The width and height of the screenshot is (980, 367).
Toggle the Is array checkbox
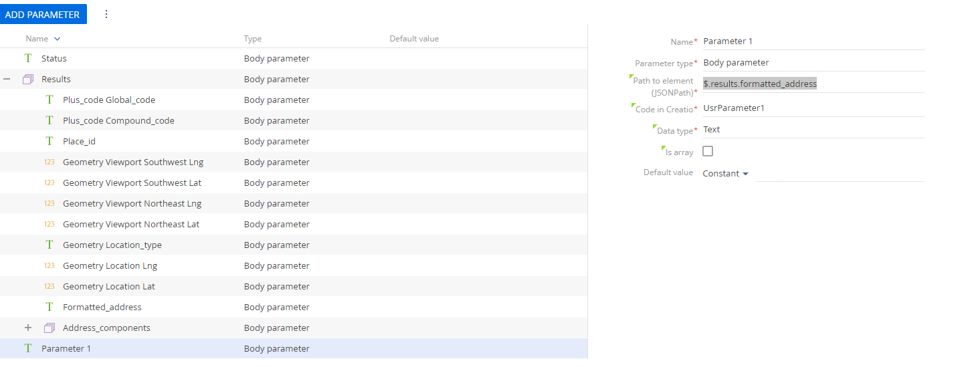[x=708, y=151]
